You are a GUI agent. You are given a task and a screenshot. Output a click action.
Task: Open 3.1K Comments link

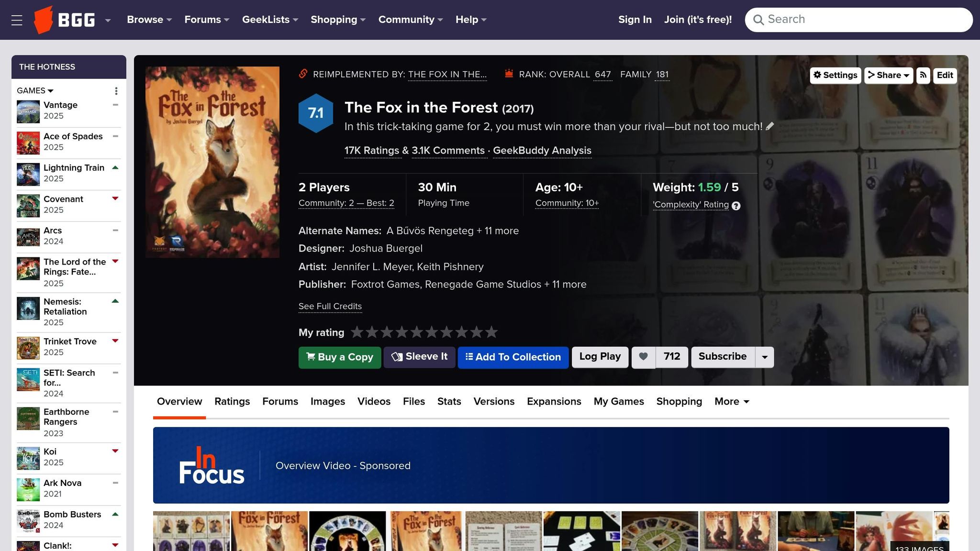pos(448,150)
